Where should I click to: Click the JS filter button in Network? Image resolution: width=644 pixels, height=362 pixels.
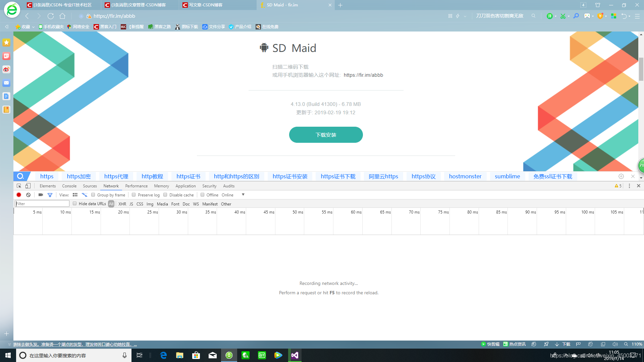point(131,204)
